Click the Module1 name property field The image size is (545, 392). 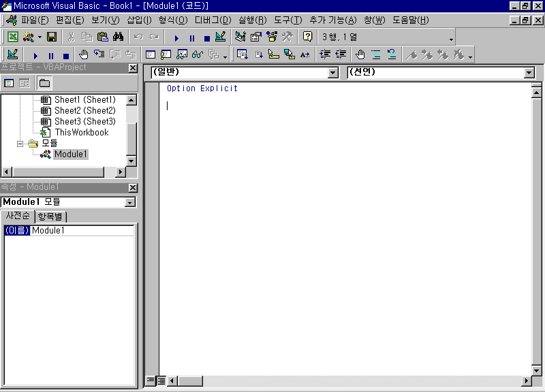[82, 231]
